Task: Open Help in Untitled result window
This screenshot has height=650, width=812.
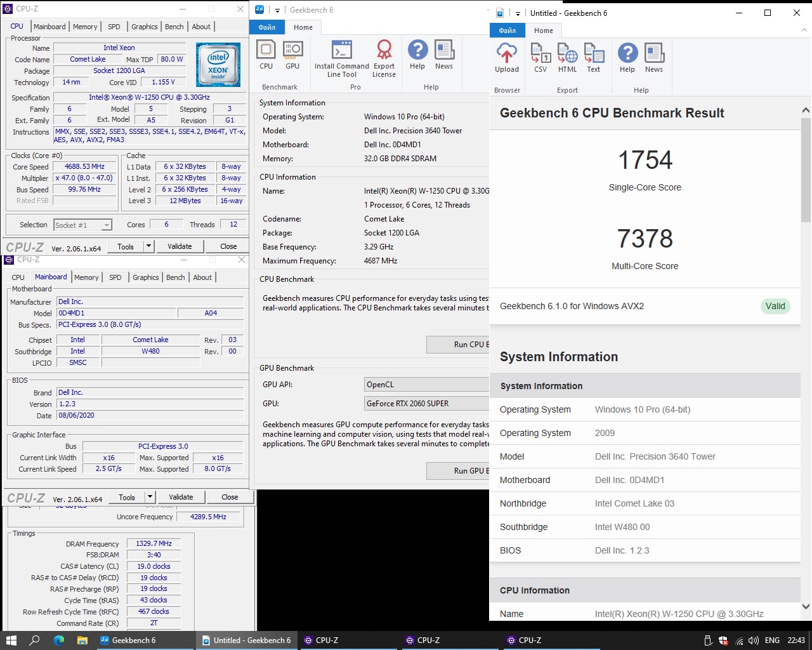Action: point(627,58)
